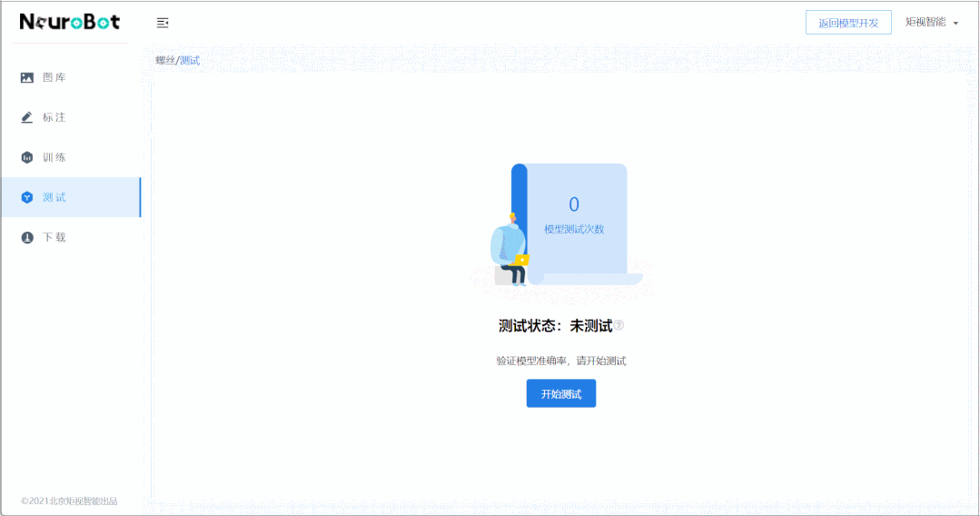Select the 测试 cube icon in sidebar

point(27,198)
